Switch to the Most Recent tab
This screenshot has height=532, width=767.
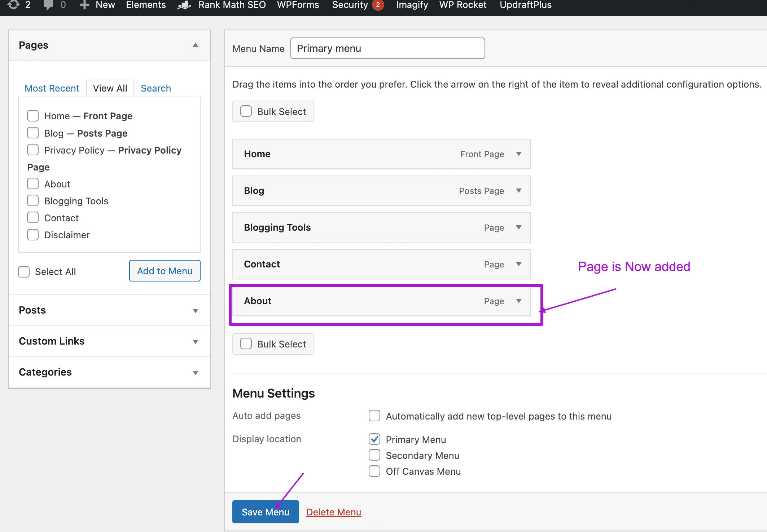pyautogui.click(x=52, y=88)
